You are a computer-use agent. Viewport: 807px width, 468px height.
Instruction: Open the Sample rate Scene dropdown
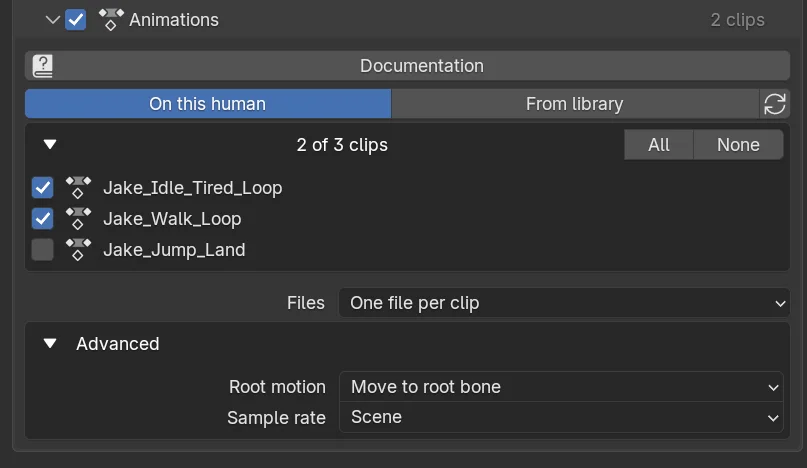[562, 417]
